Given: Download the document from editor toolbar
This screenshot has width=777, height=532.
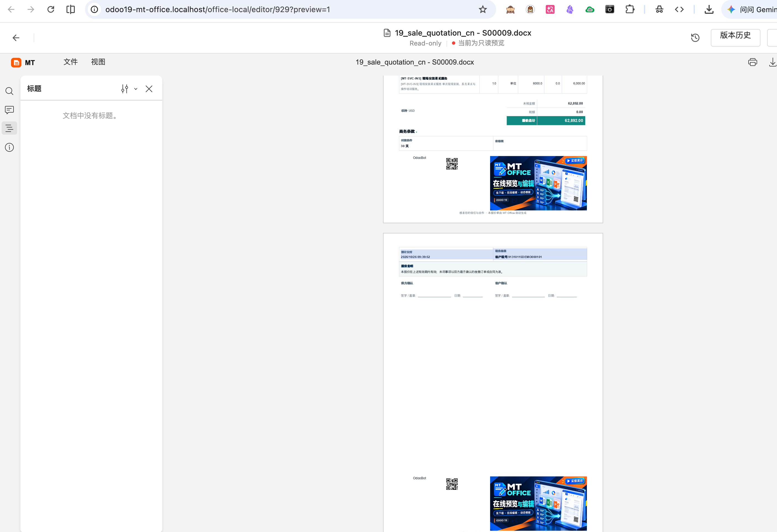Looking at the screenshot, I should [773, 62].
